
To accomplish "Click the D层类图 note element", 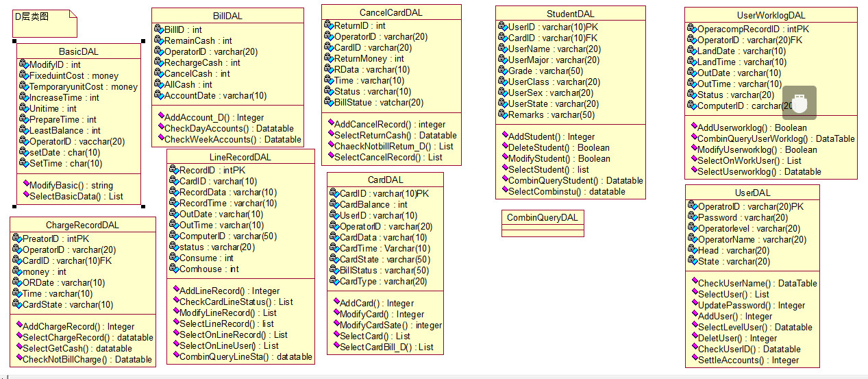I will pos(42,22).
